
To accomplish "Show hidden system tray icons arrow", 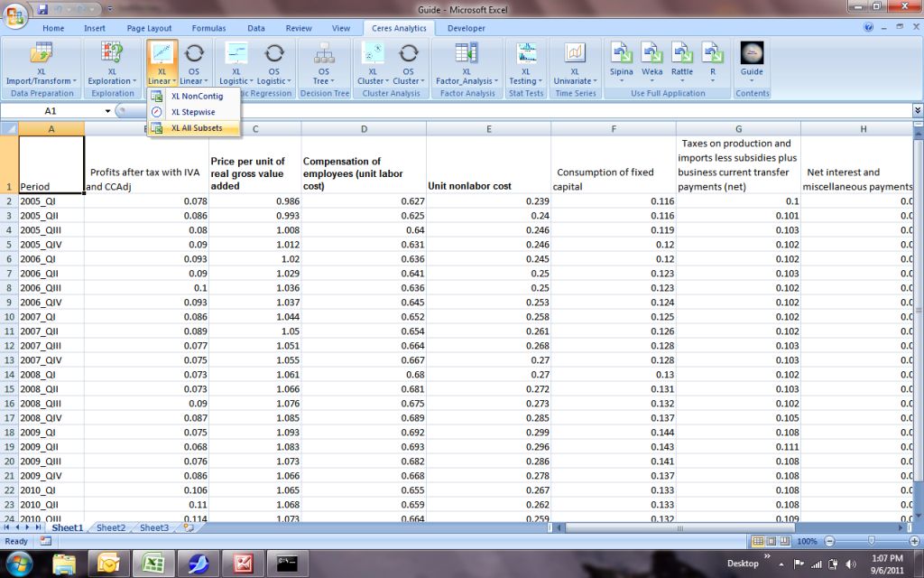I will point(781,564).
